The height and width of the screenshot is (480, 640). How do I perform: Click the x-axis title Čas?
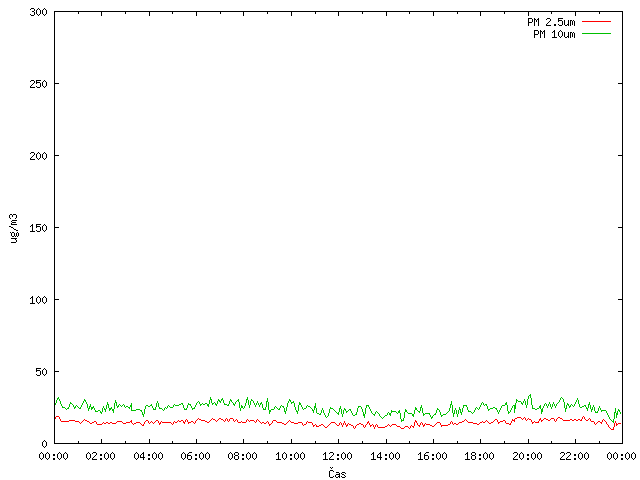[337, 473]
